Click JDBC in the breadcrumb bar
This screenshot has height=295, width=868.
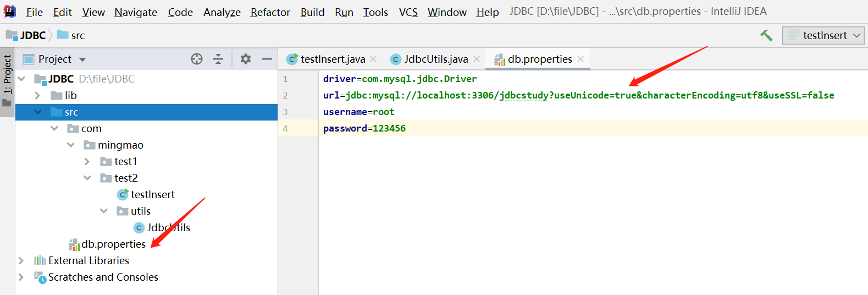click(x=26, y=35)
